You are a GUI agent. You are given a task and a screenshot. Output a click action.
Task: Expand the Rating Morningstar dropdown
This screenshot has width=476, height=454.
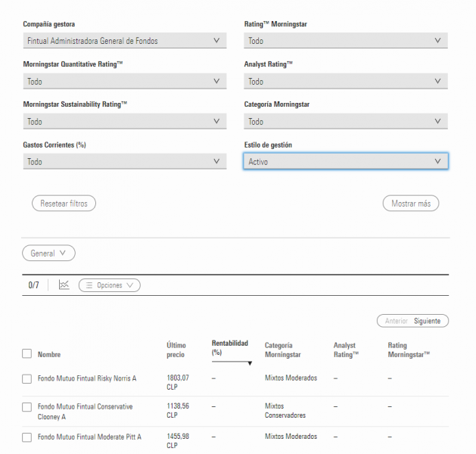(346, 41)
